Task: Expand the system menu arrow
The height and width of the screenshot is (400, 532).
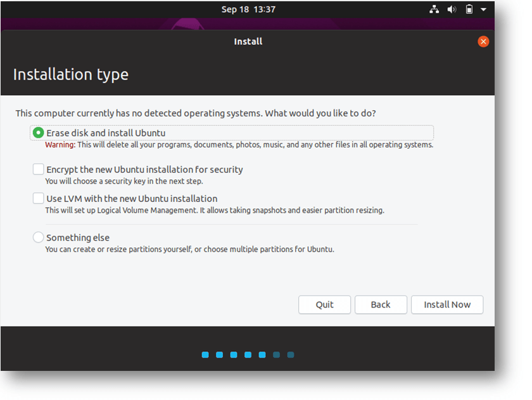Action: pos(483,9)
